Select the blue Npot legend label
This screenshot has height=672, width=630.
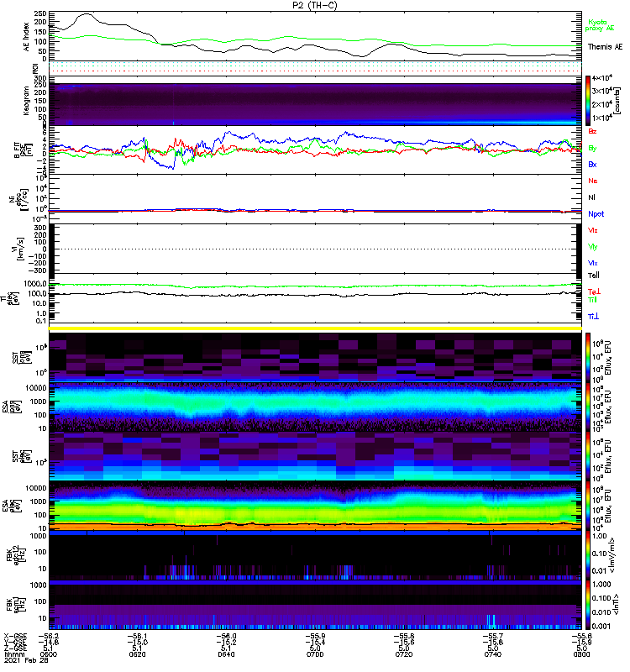(596, 214)
